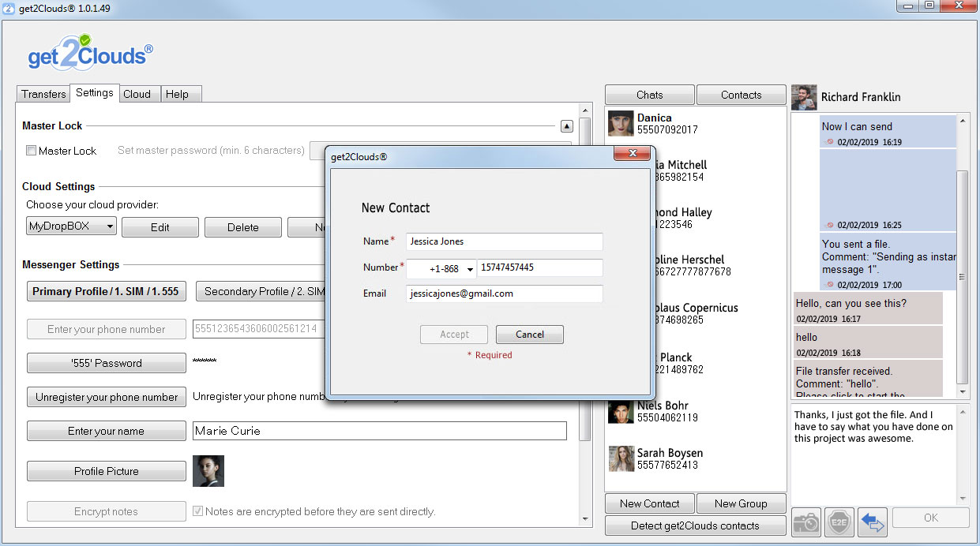Image resolution: width=980 pixels, height=546 pixels.
Task: Toggle notes encrypted before sent checkbox
Action: click(x=198, y=511)
